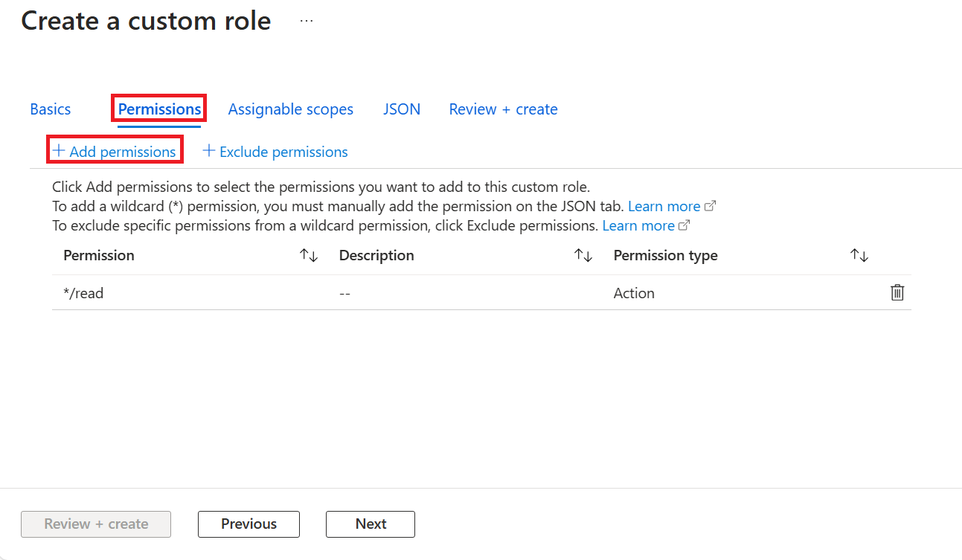The image size is (962, 560).
Task: Click the Add permissions plus icon
Action: 59,151
